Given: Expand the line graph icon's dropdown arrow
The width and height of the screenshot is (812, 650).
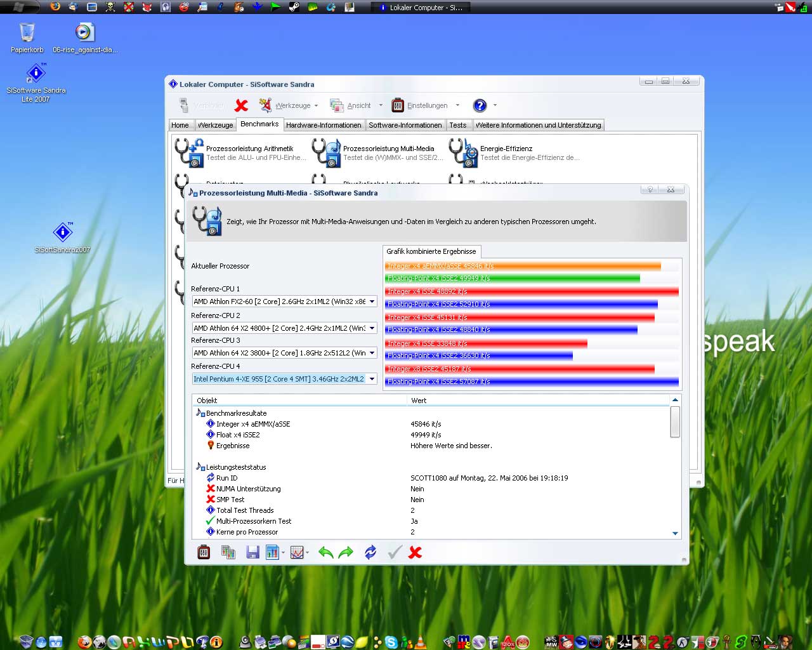Looking at the screenshot, I should (307, 553).
